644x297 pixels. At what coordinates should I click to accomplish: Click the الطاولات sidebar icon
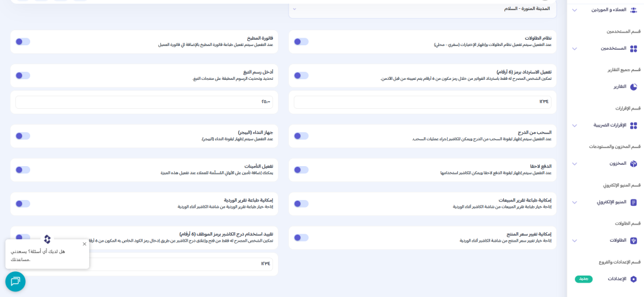633,240
